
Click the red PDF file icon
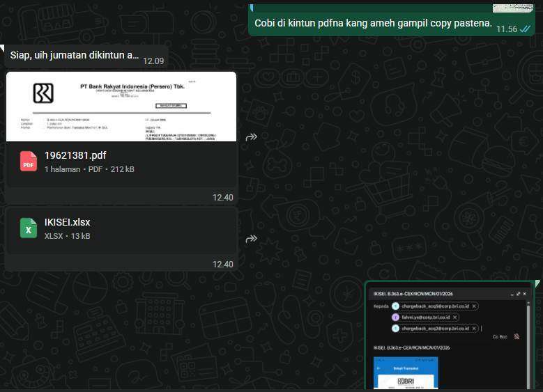[29, 161]
